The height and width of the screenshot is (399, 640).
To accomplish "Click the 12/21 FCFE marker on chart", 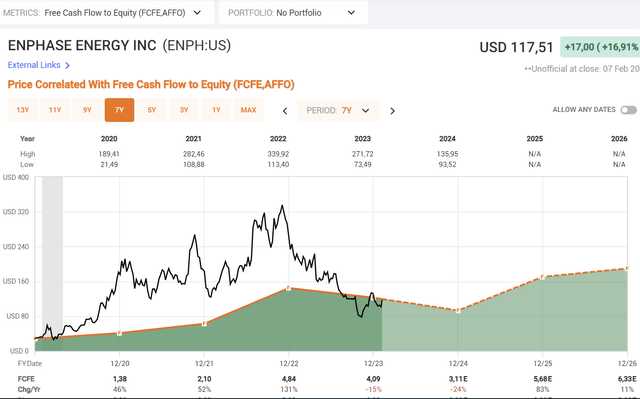I will 204,324.
